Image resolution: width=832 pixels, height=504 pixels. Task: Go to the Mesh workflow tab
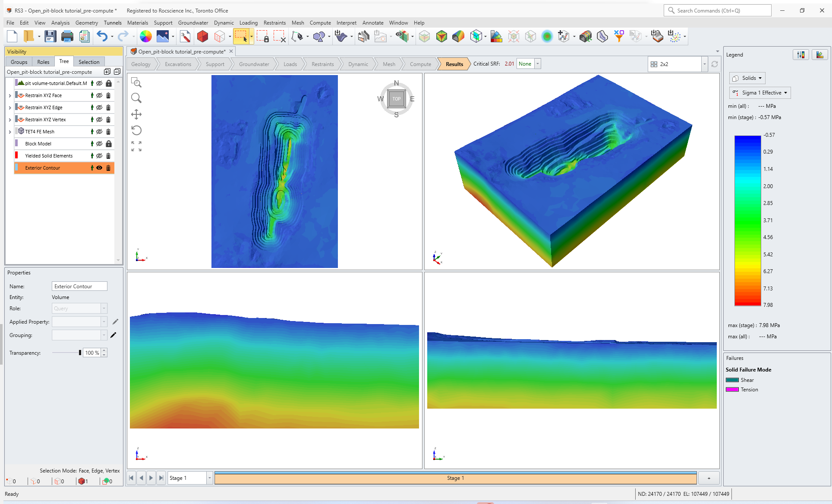click(x=389, y=64)
